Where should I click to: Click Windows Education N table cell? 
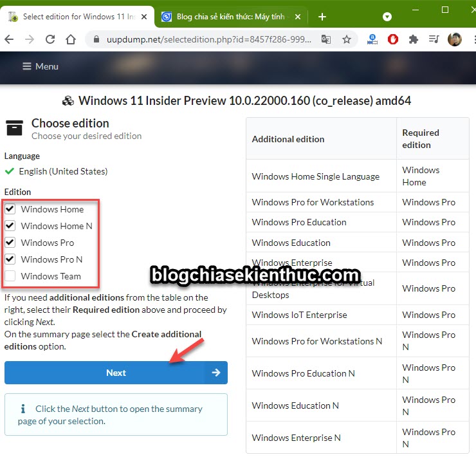pyautogui.click(x=321, y=406)
